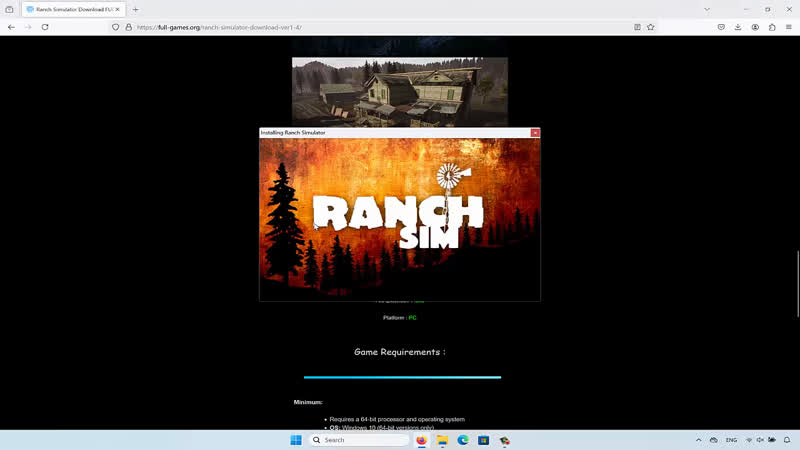Viewport: 800px width, 450px height.
Task: Click the Minimum: requirements label
Action: pyautogui.click(x=308, y=402)
